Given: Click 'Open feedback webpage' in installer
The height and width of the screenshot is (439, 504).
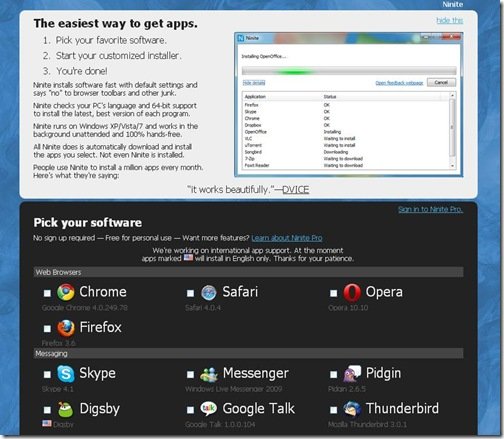Looking at the screenshot, I should click(399, 83).
